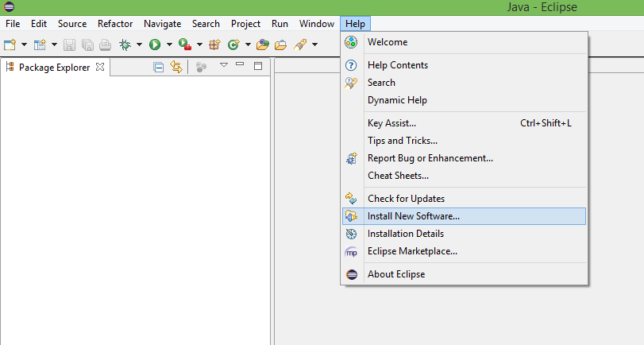The height and width of the screenshot is (345, 644).
Task: Click the Print toolbar icon
Action: pyautogui.click(x=105, y=45)
